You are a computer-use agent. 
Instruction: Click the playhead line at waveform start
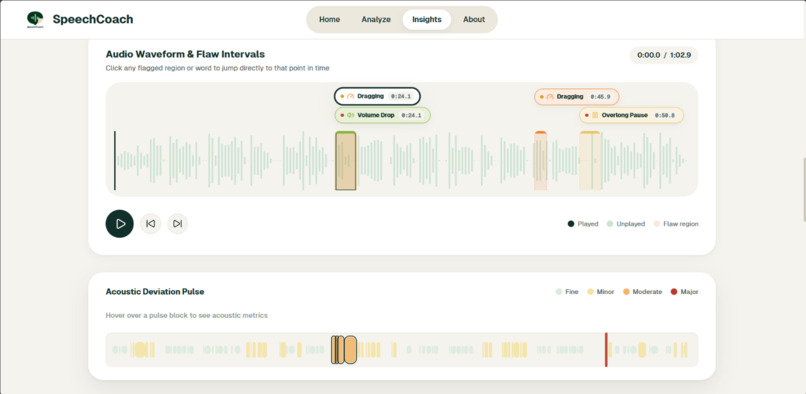115,160
